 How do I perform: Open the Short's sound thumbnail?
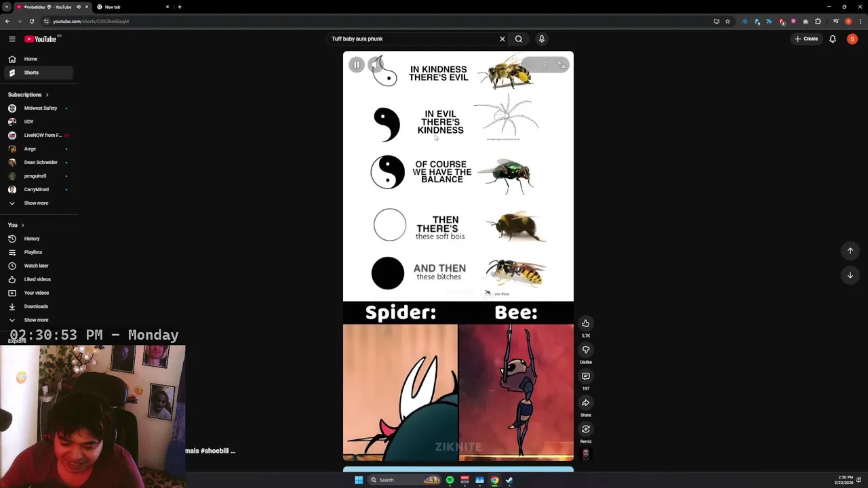coord(586,454)
